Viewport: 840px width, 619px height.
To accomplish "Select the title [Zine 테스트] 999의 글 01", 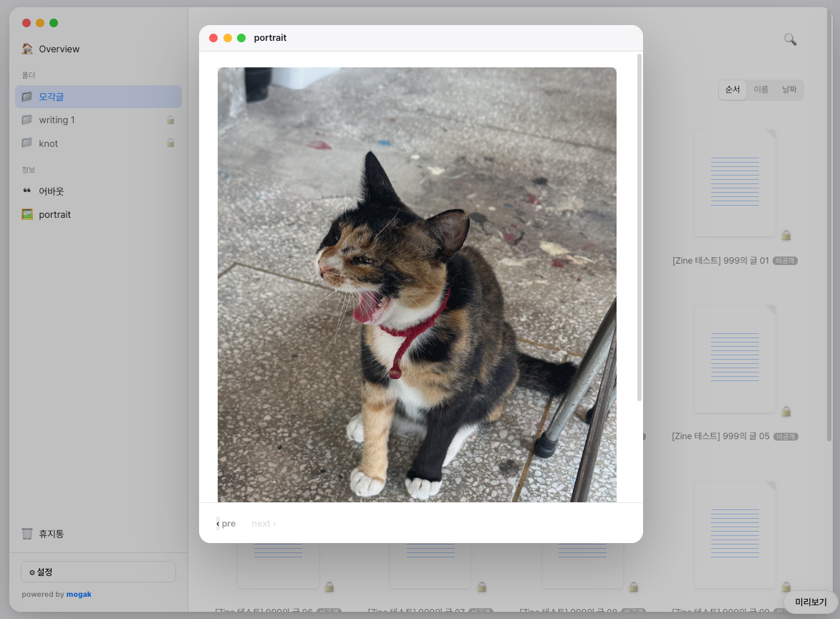I will tap(720, 261).
